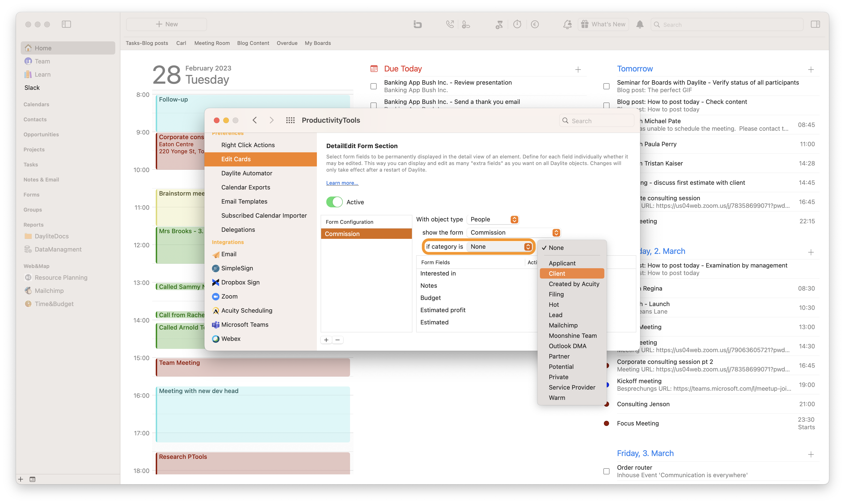This screenshot has width=845, height=504.
Task: Open the if category is dropdown
Action: tap(499, 247)
